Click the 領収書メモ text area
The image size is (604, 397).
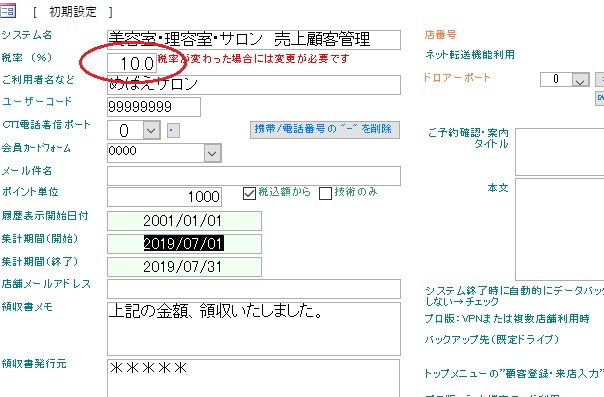point(254,329)
